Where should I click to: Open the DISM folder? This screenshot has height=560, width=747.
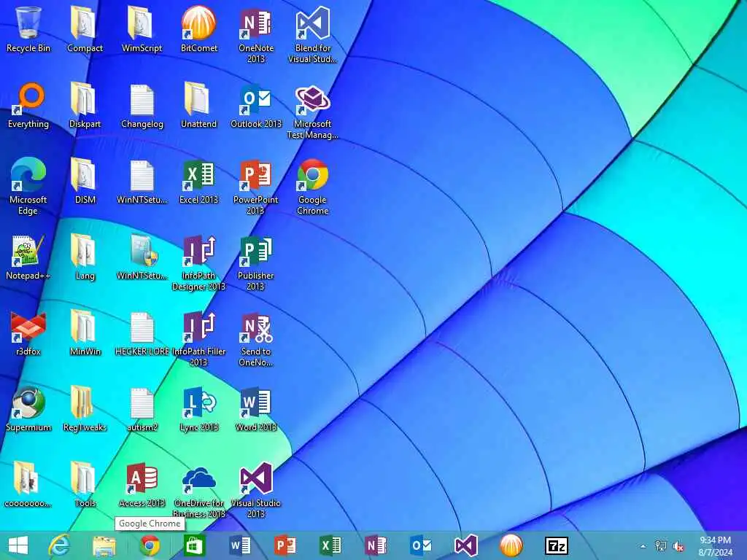coord(85,181)
